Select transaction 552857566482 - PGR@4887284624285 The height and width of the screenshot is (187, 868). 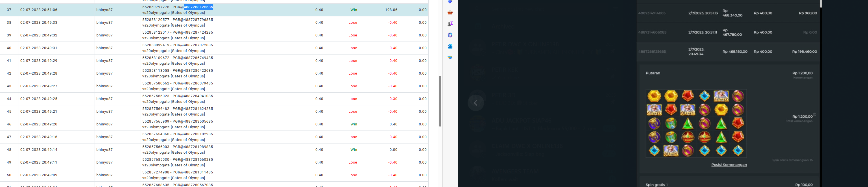(178, 109)
